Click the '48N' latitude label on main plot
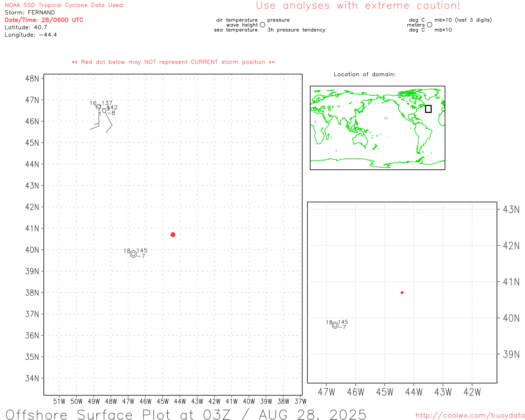Viewport: 525px width, 420px height. pyautogui.click(x=32, y=78)
